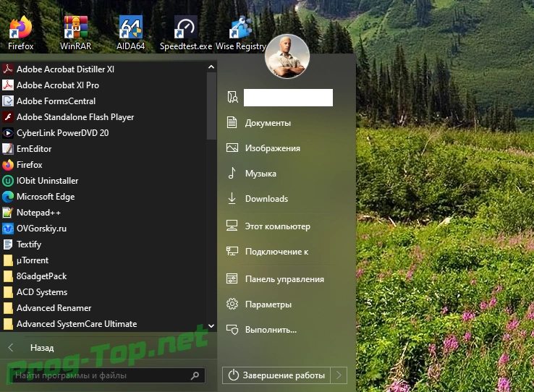
Task: Select the Notepad++ label
Action: 38,213
